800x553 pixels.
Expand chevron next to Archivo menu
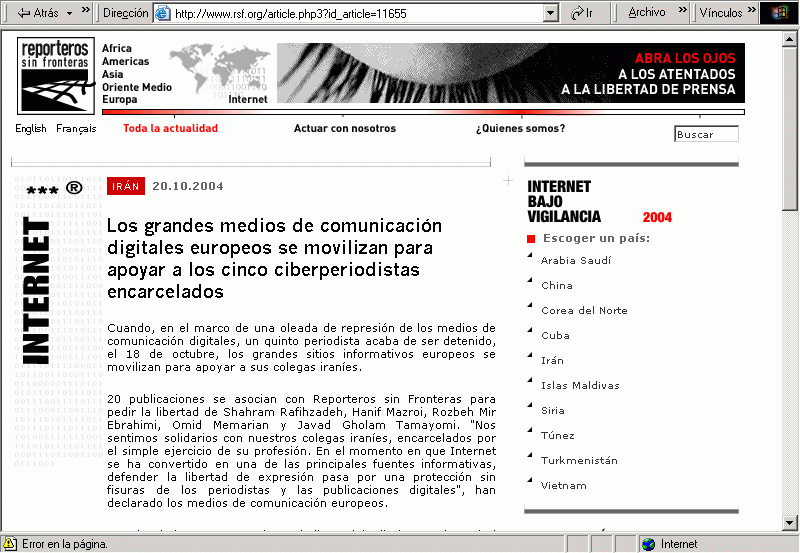[683, 10]
